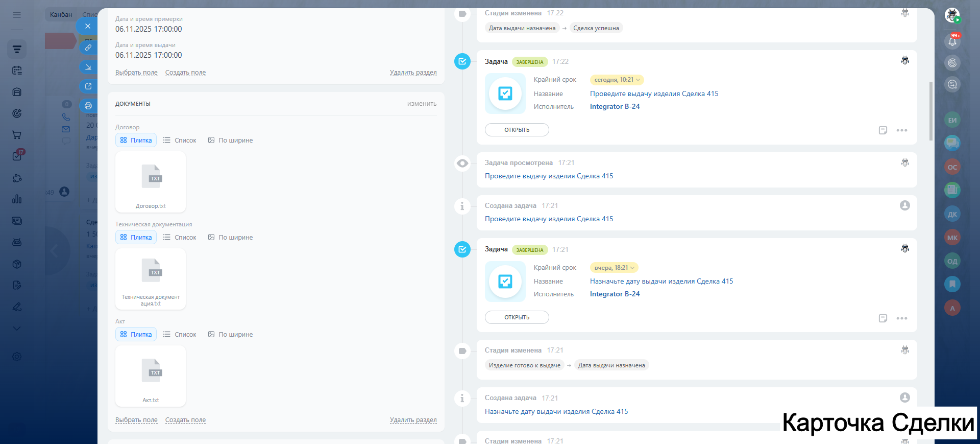The height and width of the screenshot is (444, 980).
Task: Close the deal card slider panel
Action: click(88, 26)
